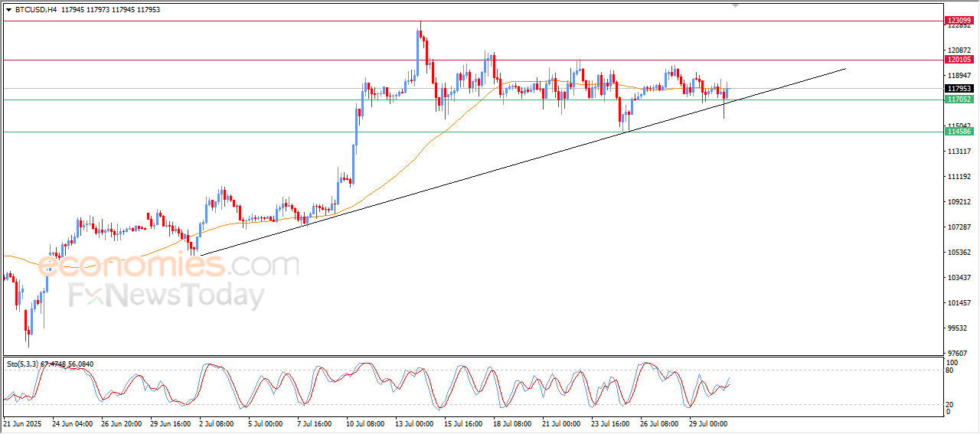Click the 13 Jul 00:00 time label

coord(414,423)
